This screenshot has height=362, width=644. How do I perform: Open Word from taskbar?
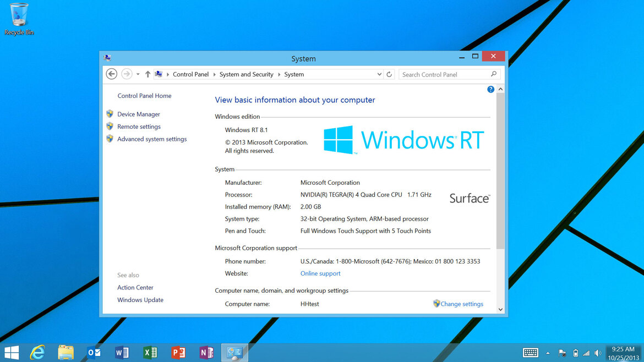click(x=122, y=353)
